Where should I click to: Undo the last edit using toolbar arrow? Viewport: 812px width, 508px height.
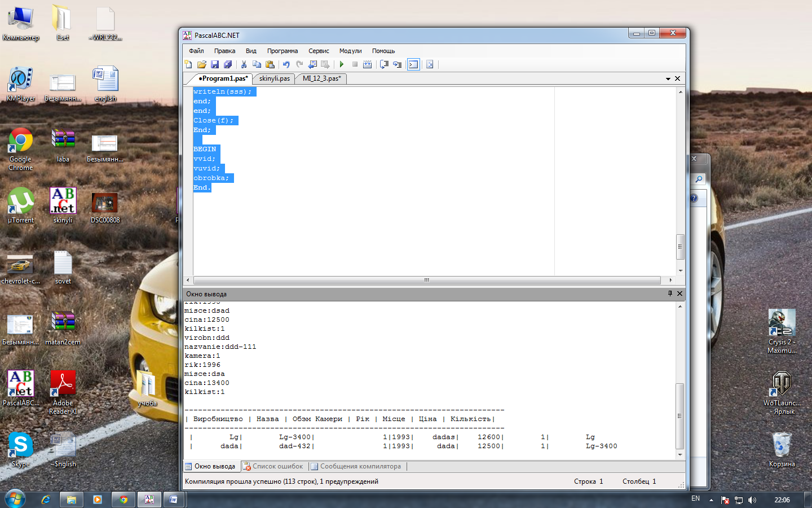(x=286, y=64)
